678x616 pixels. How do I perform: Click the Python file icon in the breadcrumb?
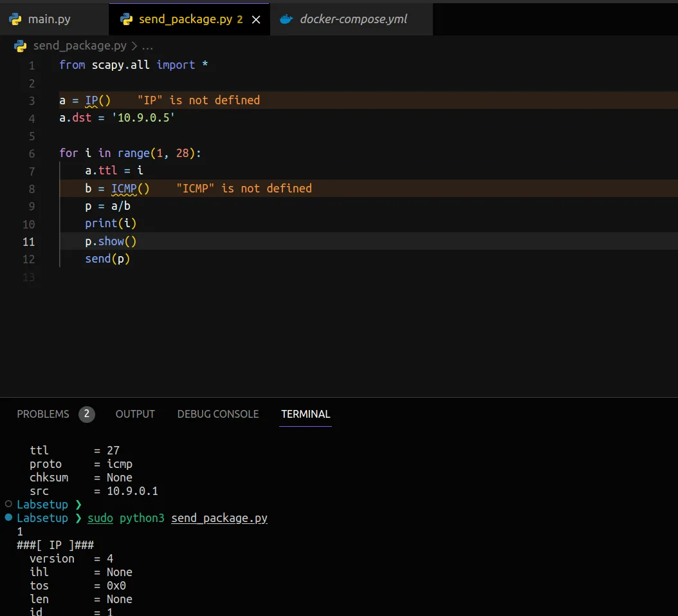click(21, 46)
